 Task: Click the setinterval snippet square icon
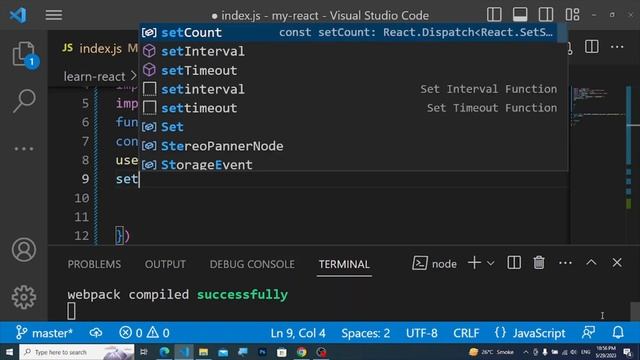click(149, 89)
